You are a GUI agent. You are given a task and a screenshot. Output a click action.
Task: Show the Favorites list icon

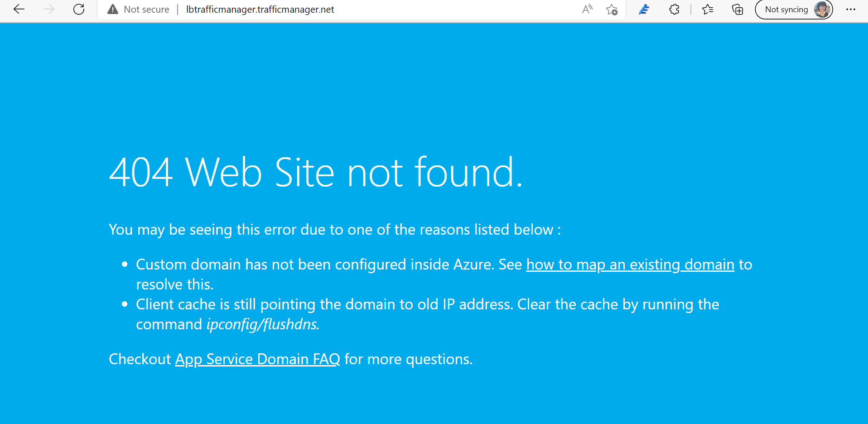[x=708, y=9]
